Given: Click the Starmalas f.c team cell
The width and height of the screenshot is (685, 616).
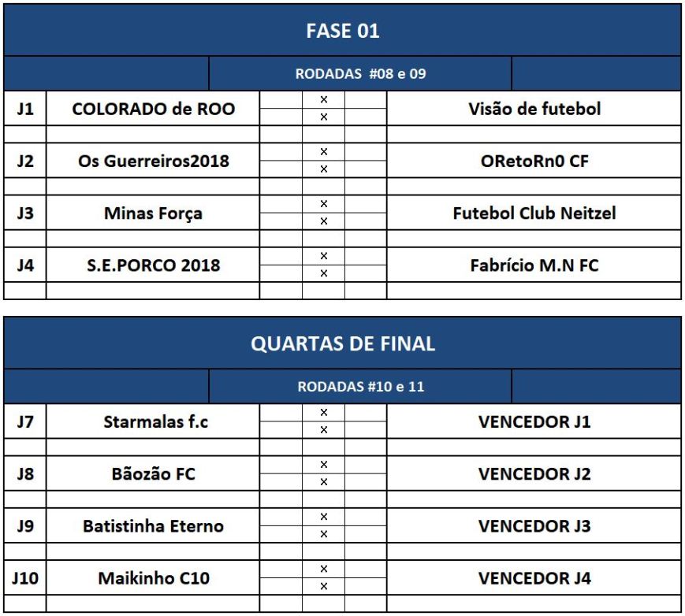Looking at the screenshot, I should [153, 421].
